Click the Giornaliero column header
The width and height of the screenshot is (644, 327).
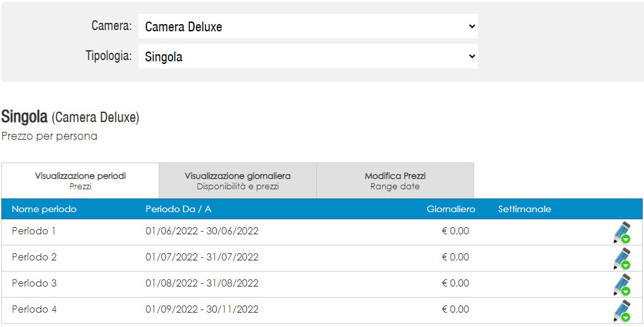pos(451,210)
